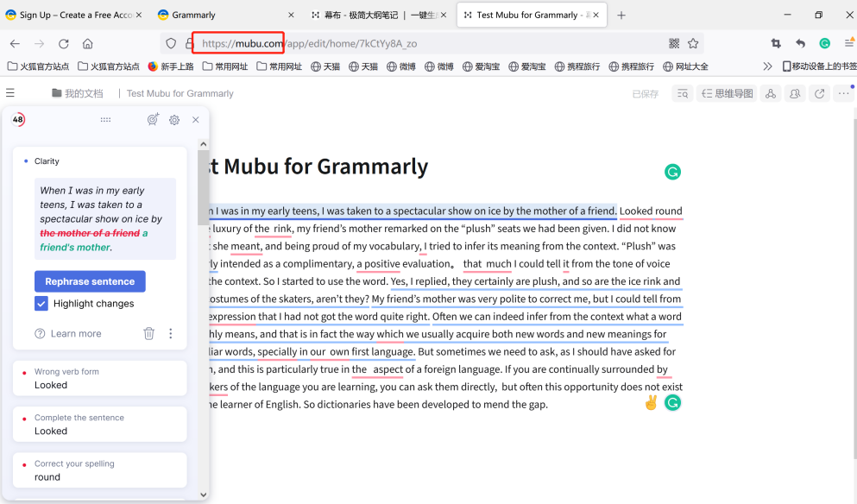Open Grammarly's goals target icon
The height and width of the screenshot is (504, 857).
click(153, 120)
